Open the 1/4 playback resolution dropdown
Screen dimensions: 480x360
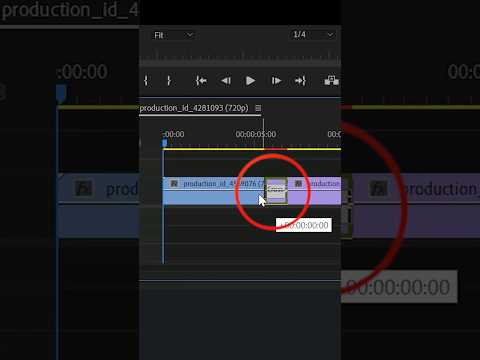313,35
